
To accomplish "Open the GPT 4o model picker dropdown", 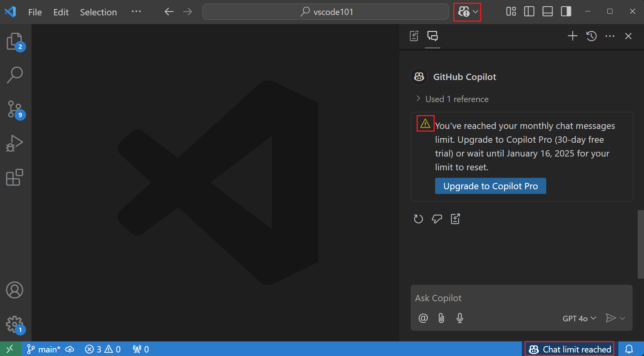I will point(579,318).
